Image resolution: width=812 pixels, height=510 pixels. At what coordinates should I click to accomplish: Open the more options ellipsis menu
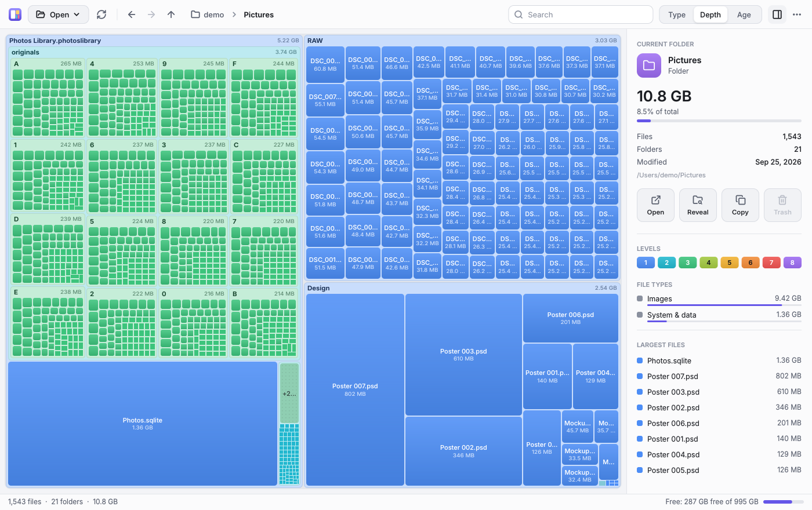tap(797, 14)
